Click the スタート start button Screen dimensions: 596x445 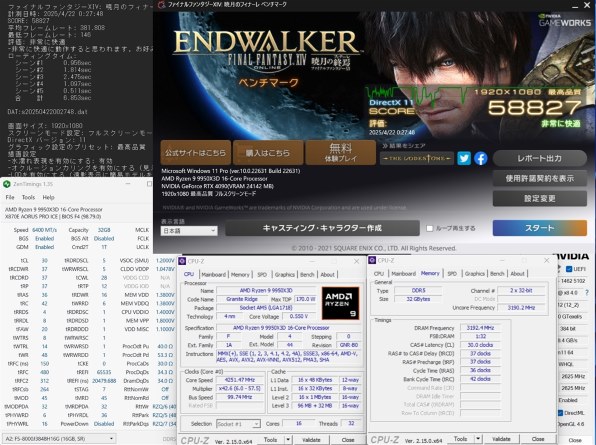[x=540, y=228]
